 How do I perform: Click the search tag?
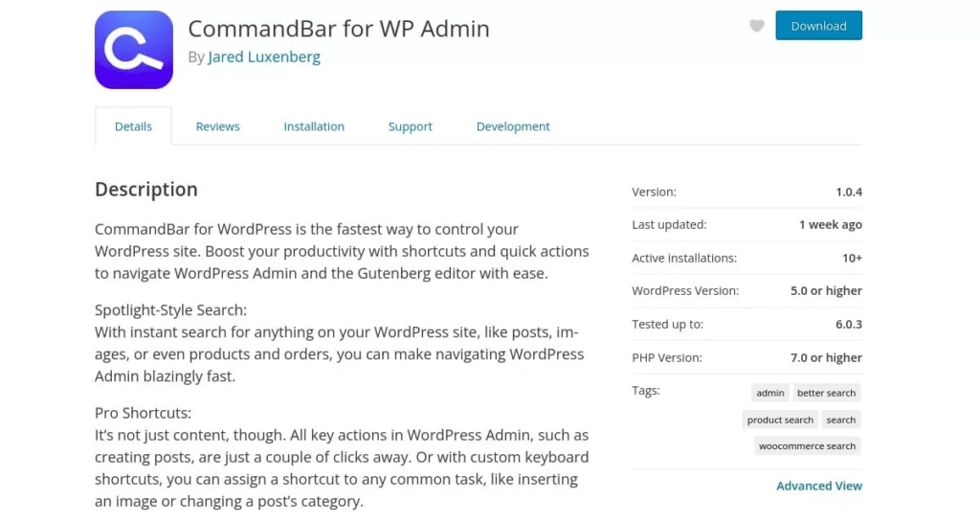pos(841,420)
